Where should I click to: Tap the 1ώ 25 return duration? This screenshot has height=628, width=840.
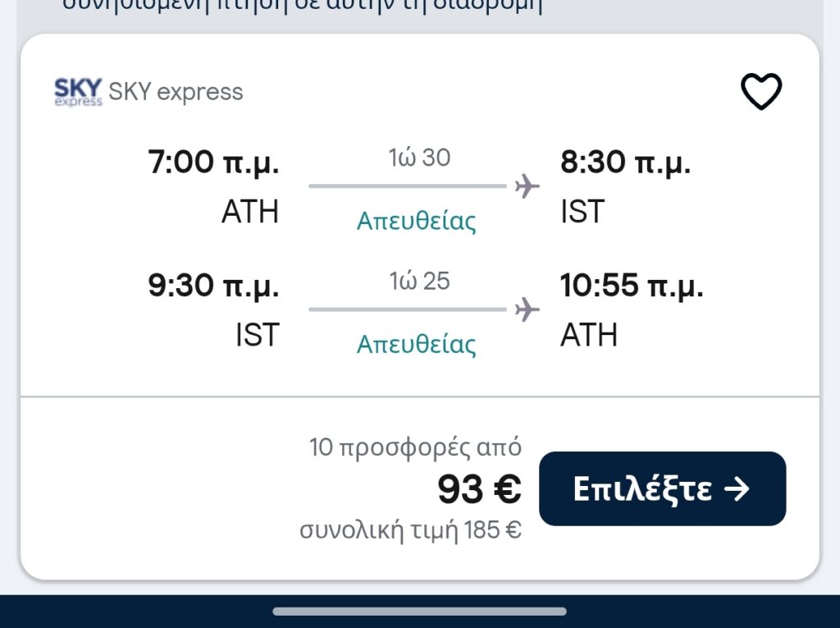[x=419, y=281]
